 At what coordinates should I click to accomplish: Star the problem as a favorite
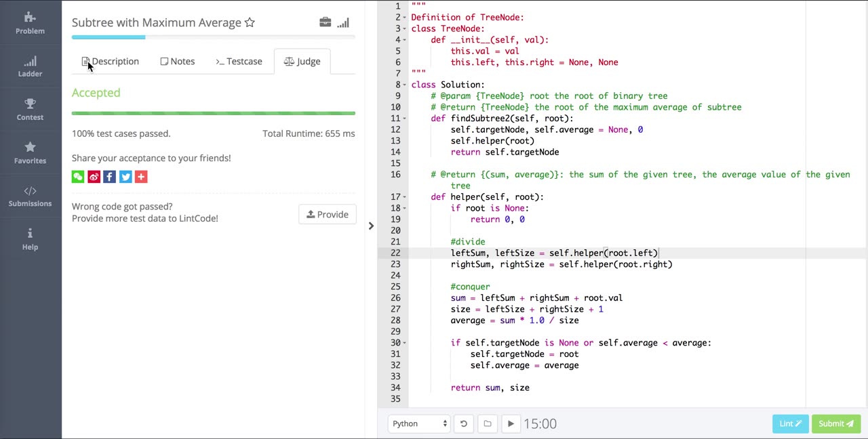(x=250, y=22)
